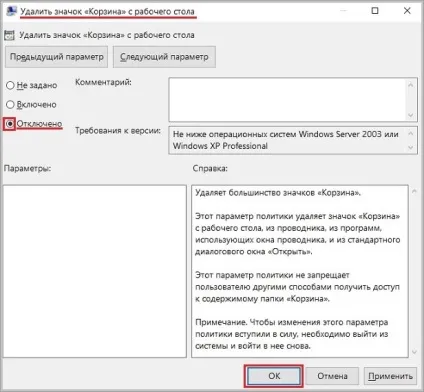Viewport: 424px width, 392px height.
Task: Click the 'Справка:' label
Action: [210, 168]
